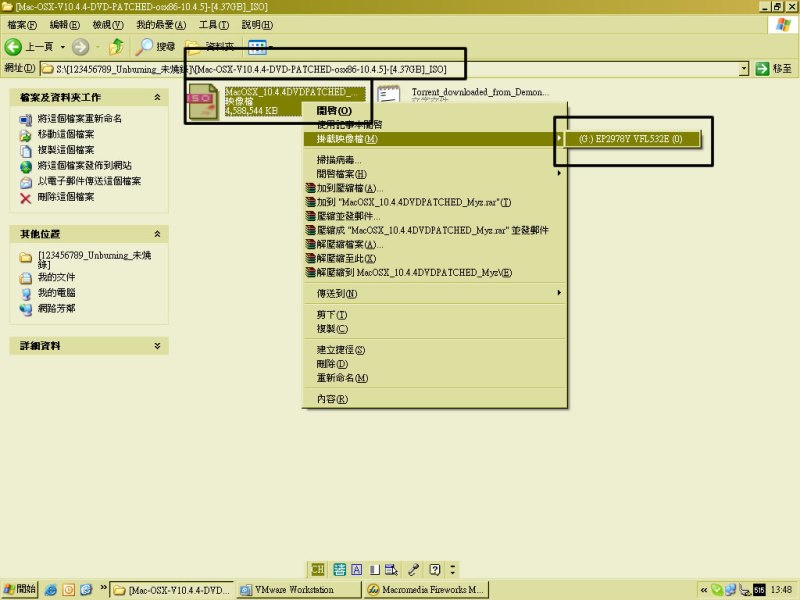Choose Cut (剪下) in context menu
Screen dimensions: 800x600
[435, 315]
